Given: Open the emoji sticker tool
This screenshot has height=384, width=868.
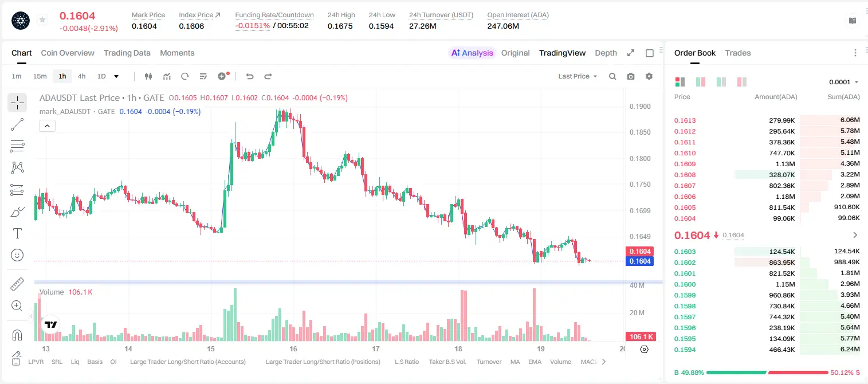Looking at the screenshot, I should [x=17, y=255].
